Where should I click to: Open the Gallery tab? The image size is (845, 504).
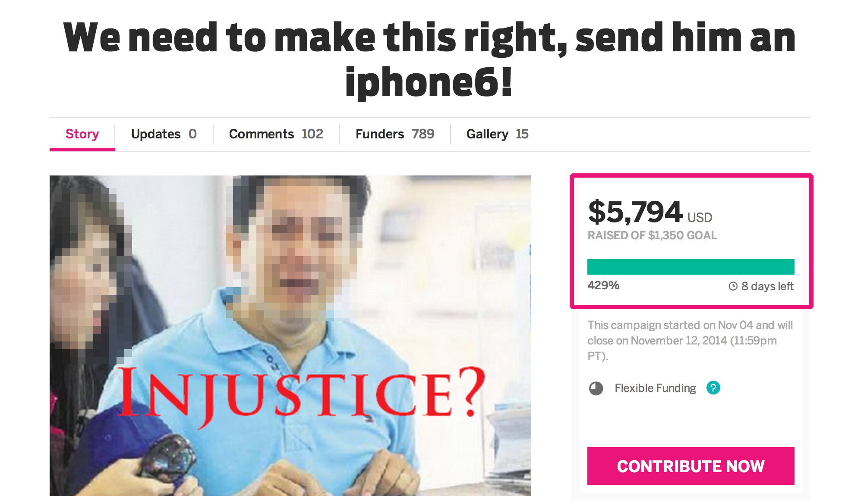point(497,134)
